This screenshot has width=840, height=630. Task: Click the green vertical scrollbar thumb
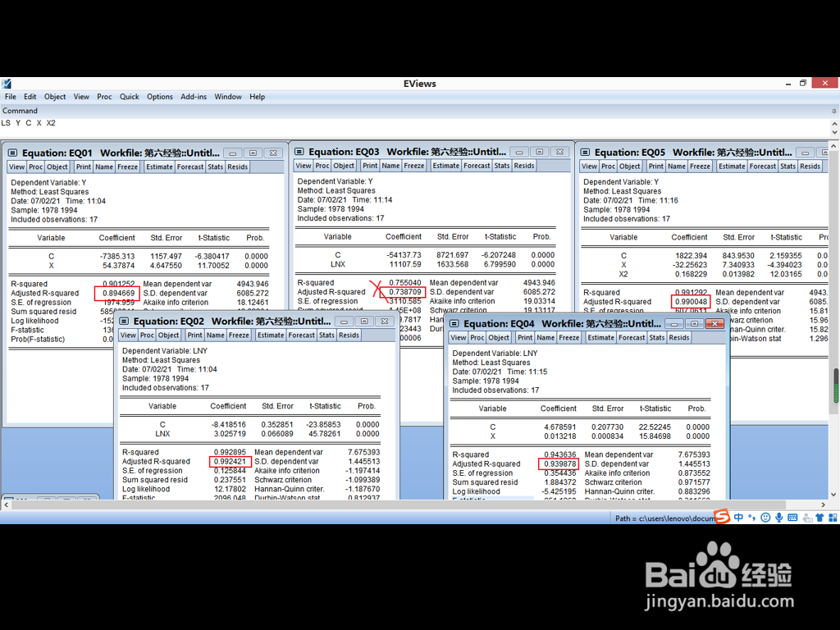[x=836, y=386]
